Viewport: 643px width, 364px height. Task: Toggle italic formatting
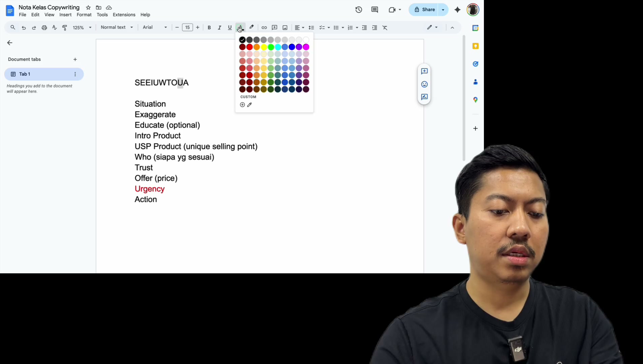click(219, 28)
